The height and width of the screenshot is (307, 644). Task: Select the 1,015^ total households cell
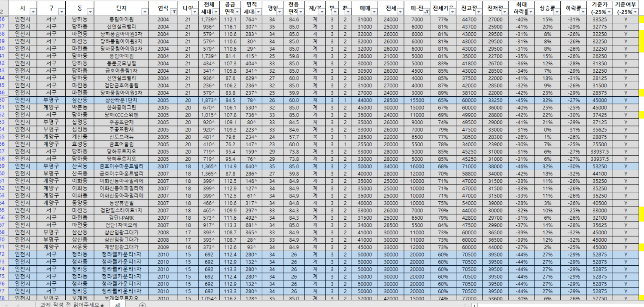point(209,115)
